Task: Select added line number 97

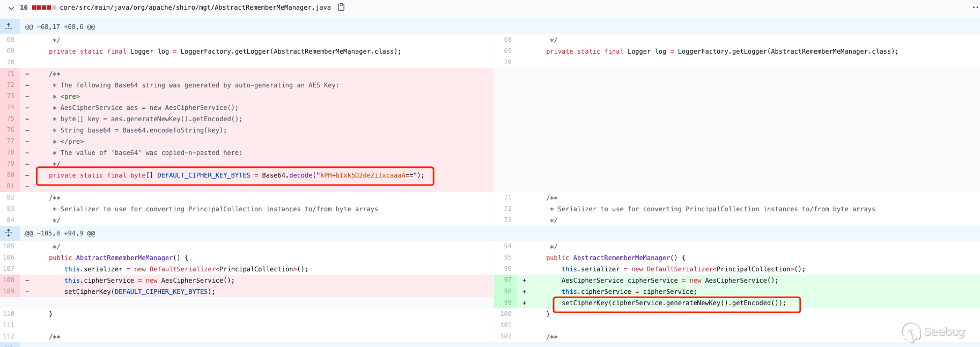Action: (507, 280)
